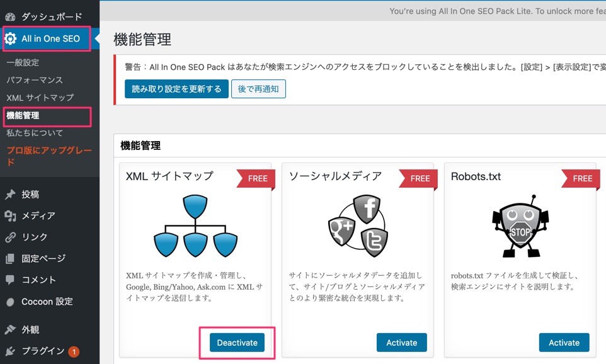Deactivate the XML サイトマップ feature

coord(237,343)
